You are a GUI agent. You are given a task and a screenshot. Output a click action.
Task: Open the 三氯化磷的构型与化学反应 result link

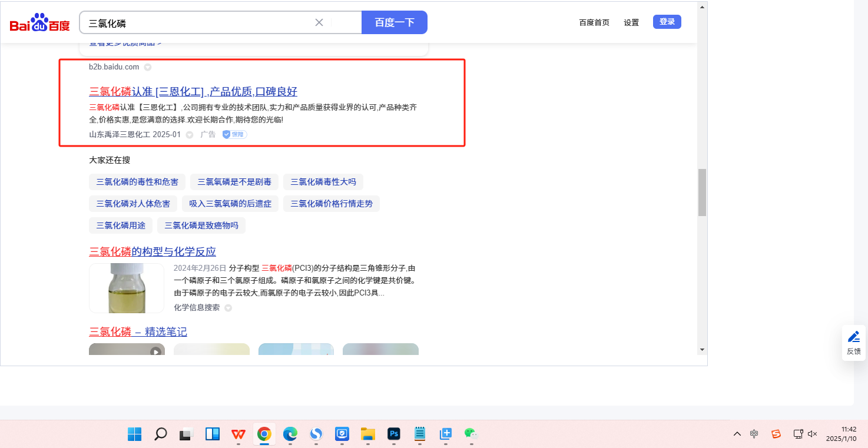(153, 252)
